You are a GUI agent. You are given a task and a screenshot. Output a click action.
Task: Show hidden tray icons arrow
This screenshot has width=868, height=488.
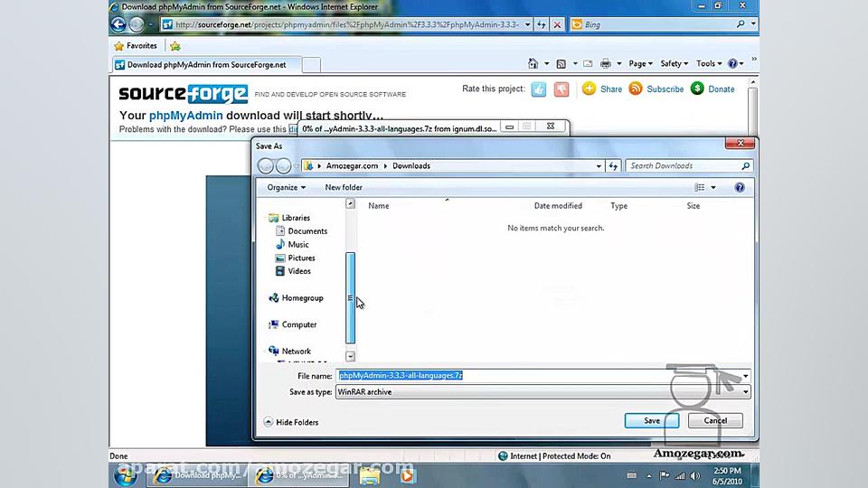649,476
